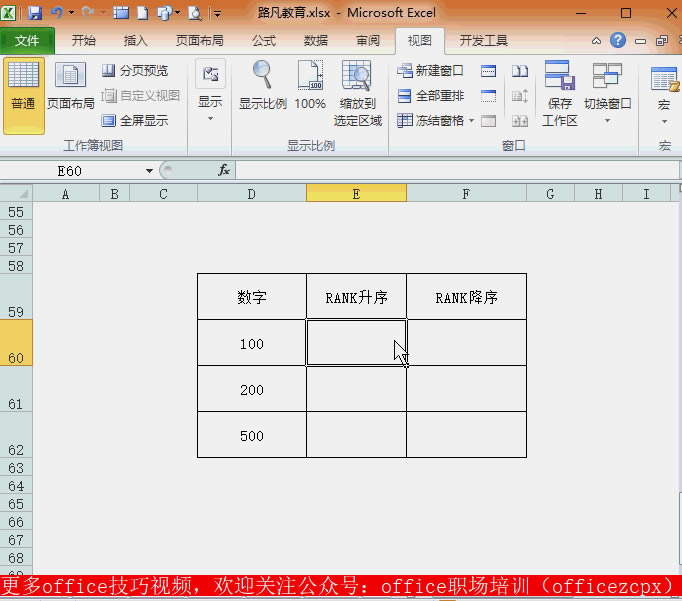Switch to the 公式 tab
The width and height of the screenshot is (682, 601).
(x=264, y=41)
